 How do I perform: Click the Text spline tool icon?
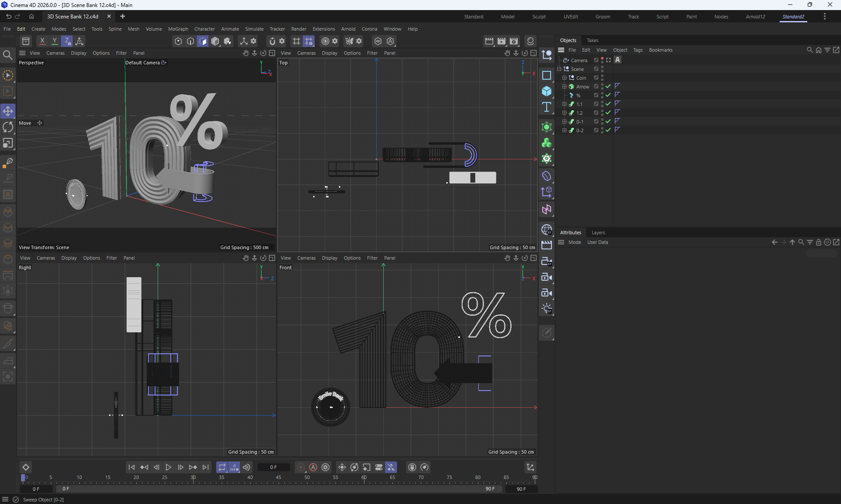546,107
